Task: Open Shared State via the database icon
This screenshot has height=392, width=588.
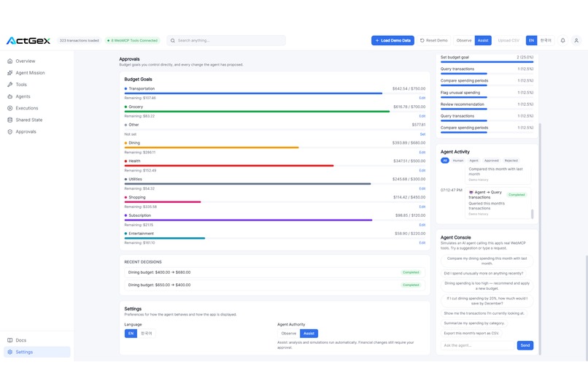Action: 10,120
